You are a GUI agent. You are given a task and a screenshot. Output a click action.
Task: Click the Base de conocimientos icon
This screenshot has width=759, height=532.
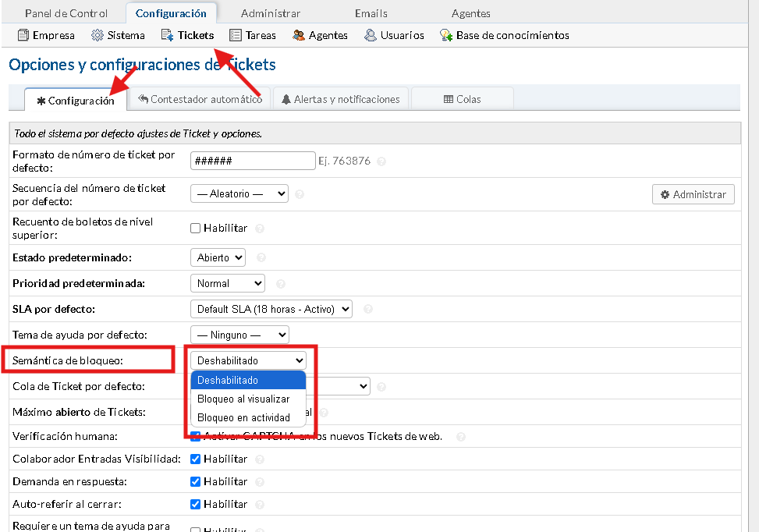[446, 35]
